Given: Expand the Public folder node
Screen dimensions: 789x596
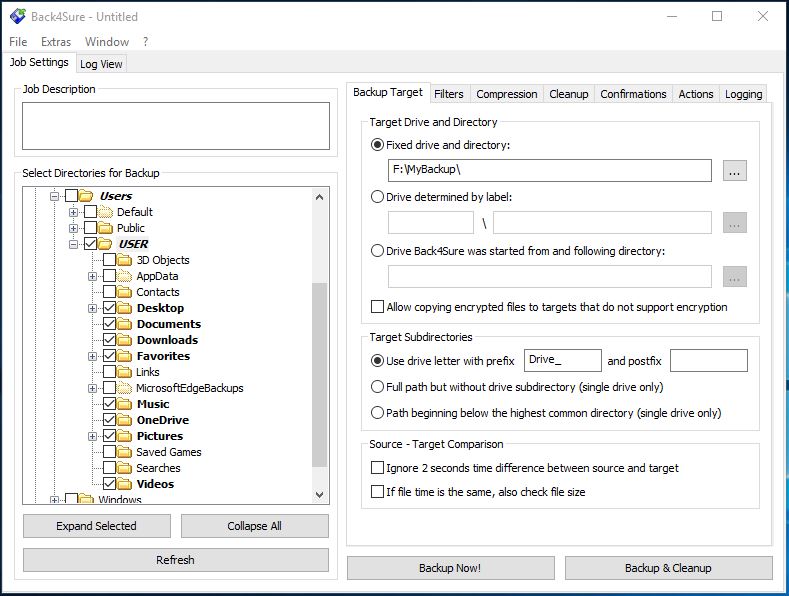Looking at the screenshot, I should tap(73, 228).
